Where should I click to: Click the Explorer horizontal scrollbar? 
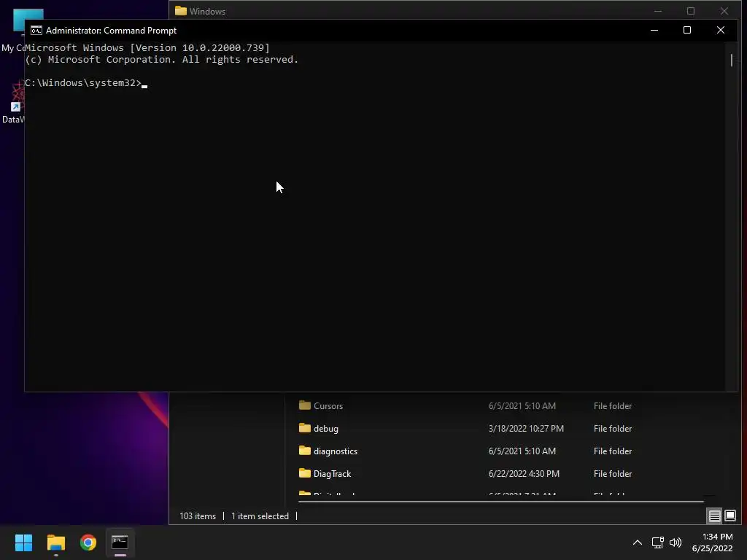(x=500, y=501)
